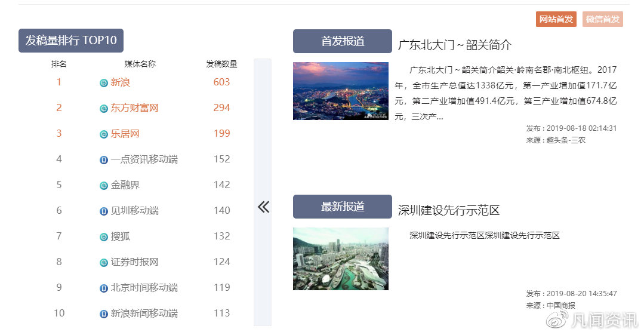Click the web icon beside 搜狐
This screenshot has width=644, height=335.
click(x=104, y=236)
